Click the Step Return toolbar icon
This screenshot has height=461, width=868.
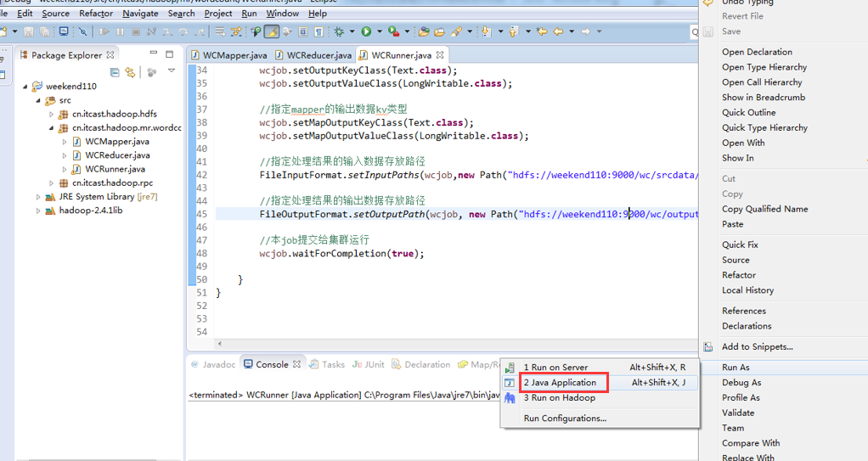(200, 32)
